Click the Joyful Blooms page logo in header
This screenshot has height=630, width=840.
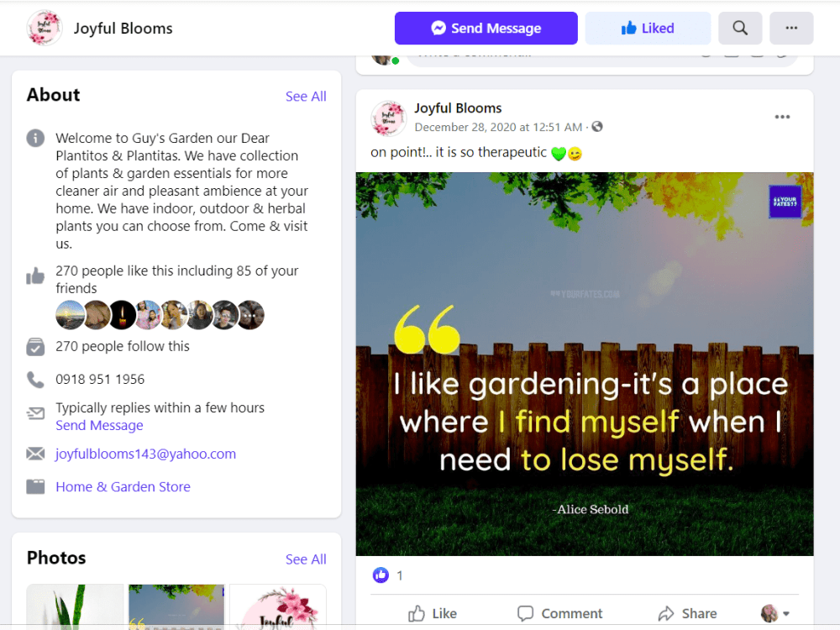click(45, 28)
